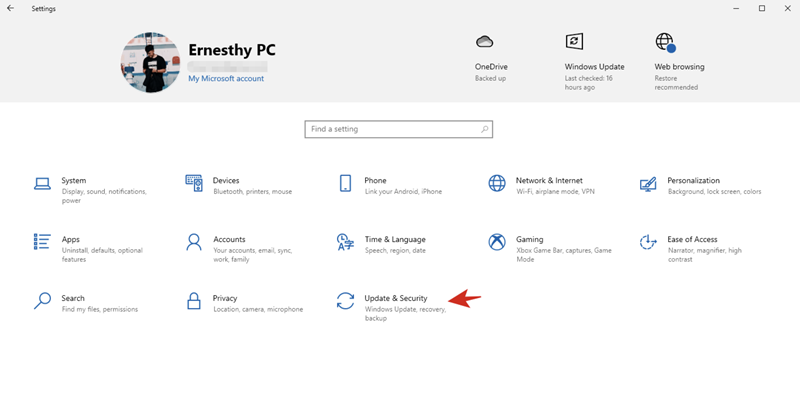
Task: Click 'Narrator, magnifier, high contrast' description
Action: pyautogui.click(x=705, y=255)
